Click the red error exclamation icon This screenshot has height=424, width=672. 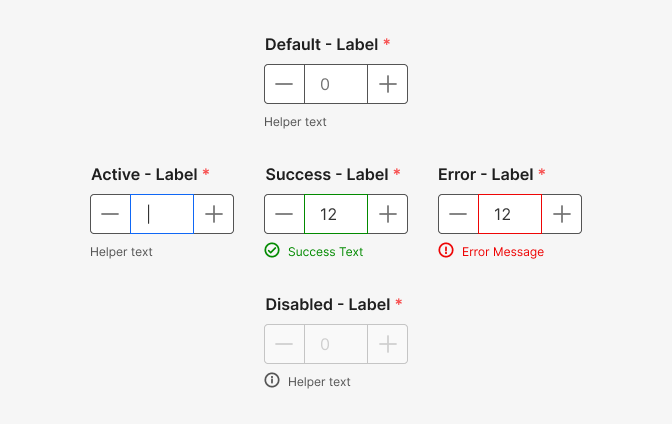(446, 250)
